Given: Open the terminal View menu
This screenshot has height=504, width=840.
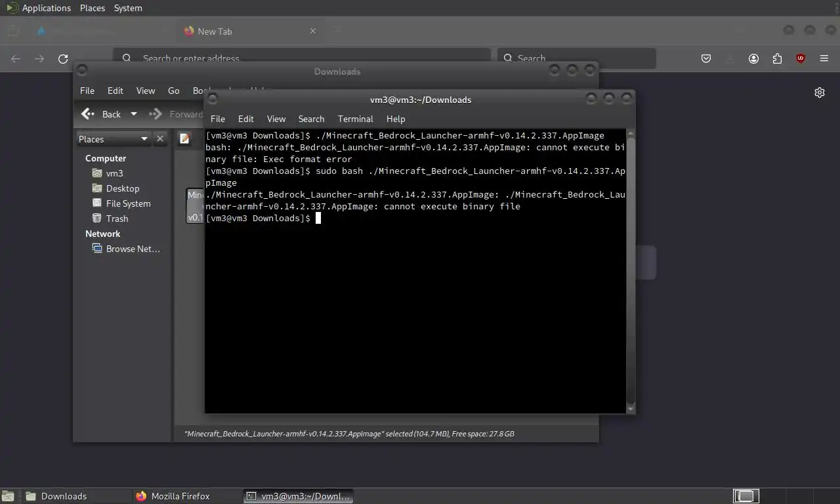Looking at the screenshot, I should pyautogui.click(x=276, y=119).
